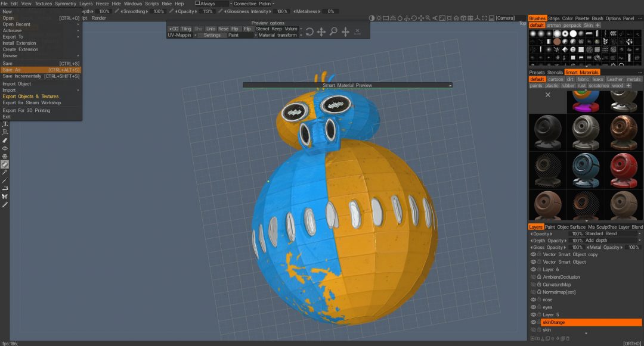This screenshot has width=644, height=346.
Task: Select the brown circle brush alpha
Action: 557,42
